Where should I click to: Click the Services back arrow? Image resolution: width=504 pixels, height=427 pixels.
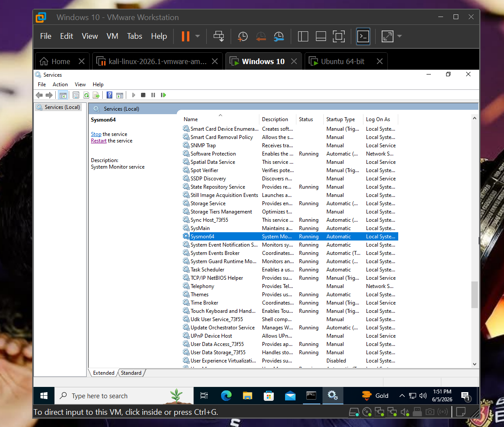(x=39, y=95)
